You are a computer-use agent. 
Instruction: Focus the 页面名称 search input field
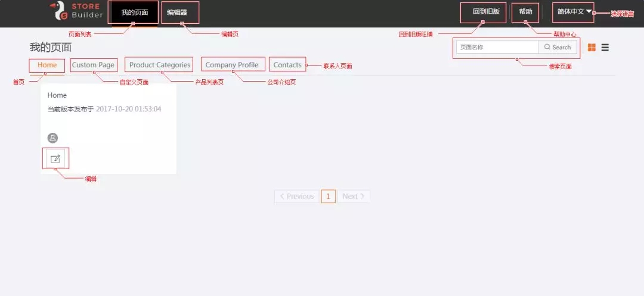tap(497, 47)
